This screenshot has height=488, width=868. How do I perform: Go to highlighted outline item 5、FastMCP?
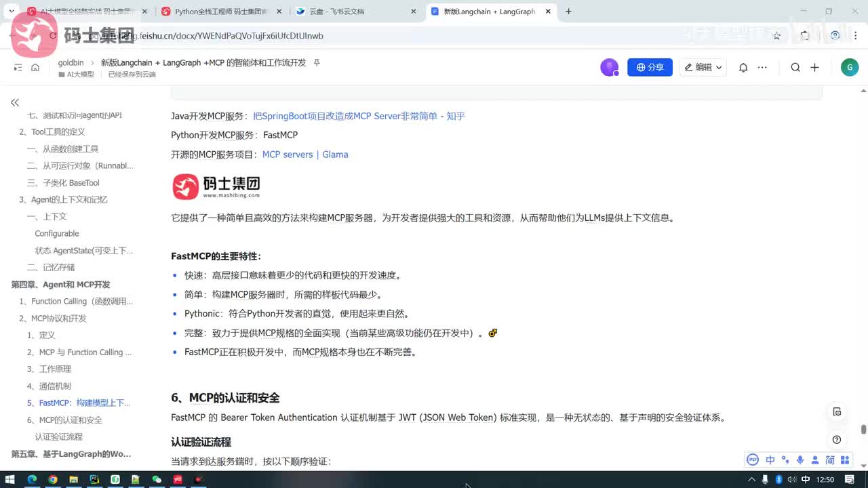[79, 403]
